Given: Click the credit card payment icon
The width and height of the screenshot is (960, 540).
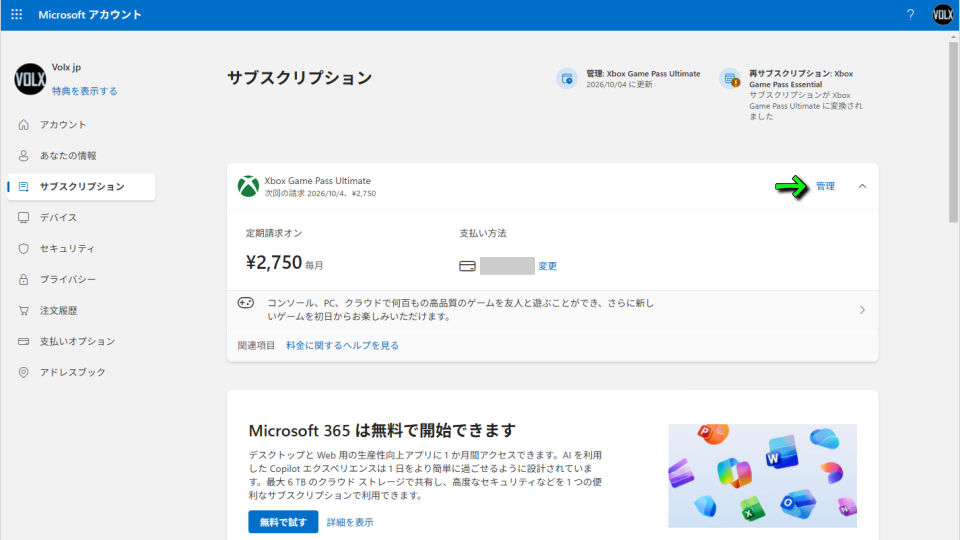Looking at the screenshot, I should [x=467, y=266].
